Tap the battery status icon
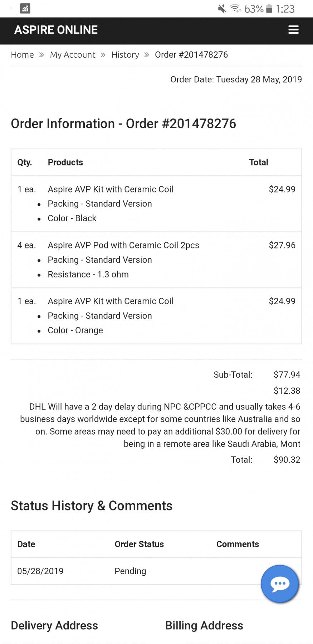 269,9
